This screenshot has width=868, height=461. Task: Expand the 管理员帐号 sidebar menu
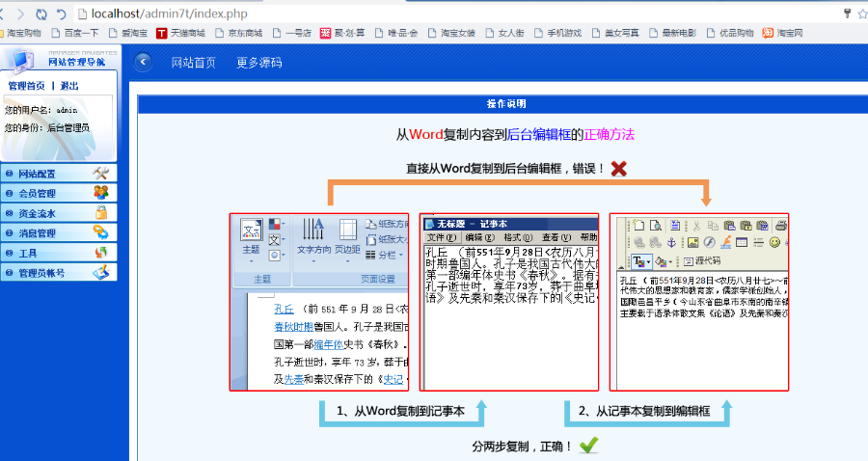59,273
